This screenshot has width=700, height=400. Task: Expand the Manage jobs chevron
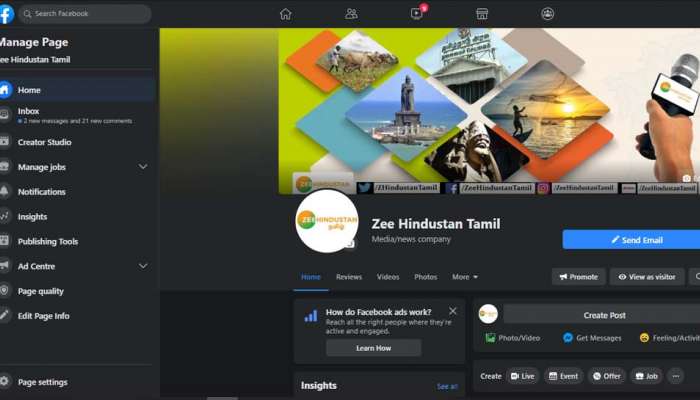tap(143, 167)
